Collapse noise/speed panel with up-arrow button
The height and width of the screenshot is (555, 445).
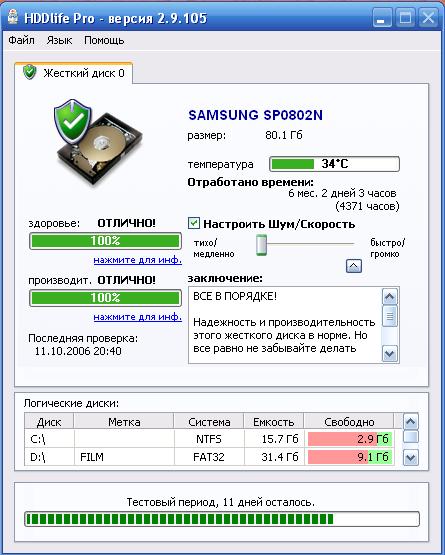[354, 266]
